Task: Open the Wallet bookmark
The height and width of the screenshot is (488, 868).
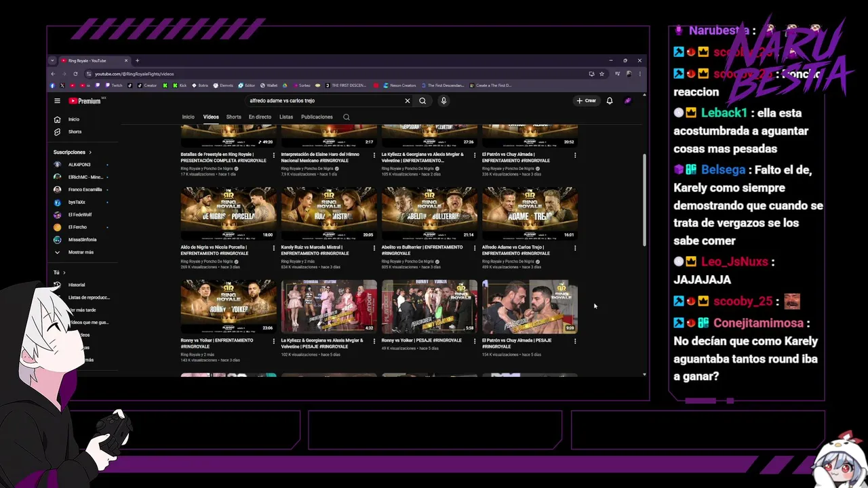Action: coord(268,85)
